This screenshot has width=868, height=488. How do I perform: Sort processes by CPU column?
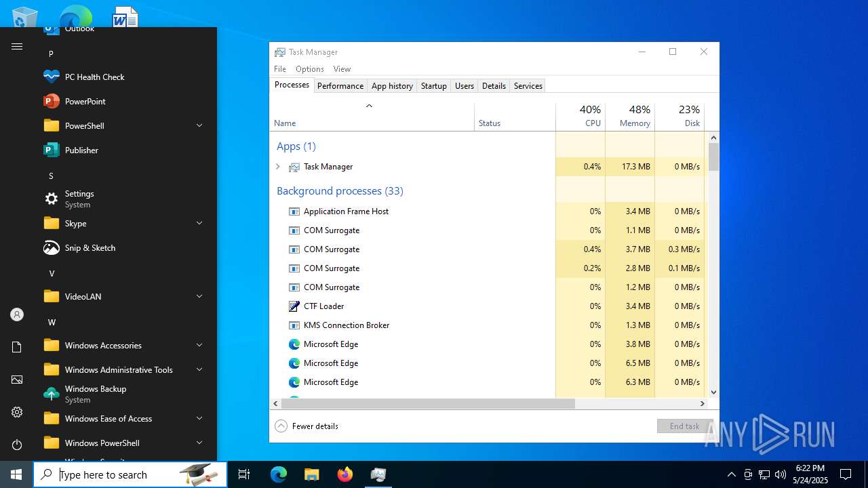pyautogui.click(x=580, y=117)
